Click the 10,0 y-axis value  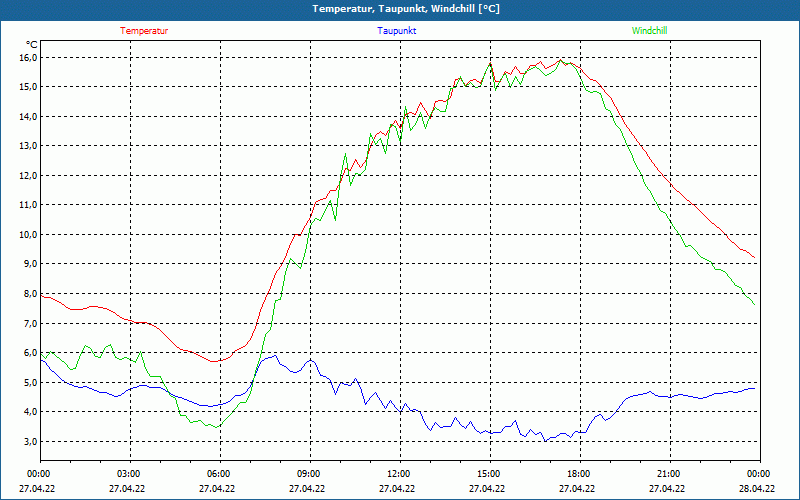pos(28,234)
